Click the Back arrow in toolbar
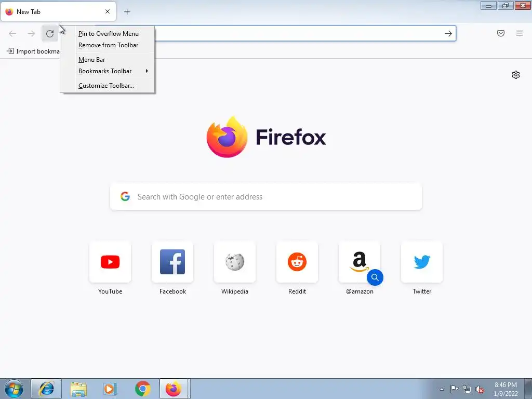532x399 pixels. click(x=12, y=33)
